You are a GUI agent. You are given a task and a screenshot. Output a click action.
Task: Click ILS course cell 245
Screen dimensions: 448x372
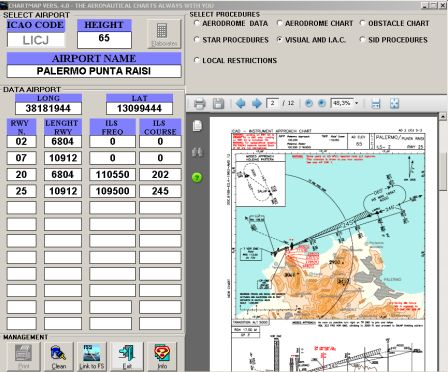coord(160,191)
